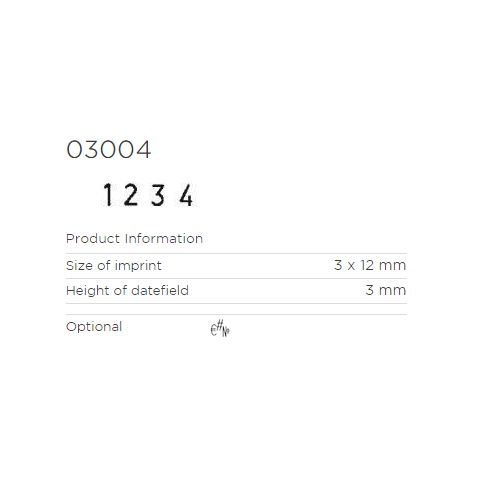Select the Size of imprint label
Screen dimensions: 500x498
tap(114, 266)
